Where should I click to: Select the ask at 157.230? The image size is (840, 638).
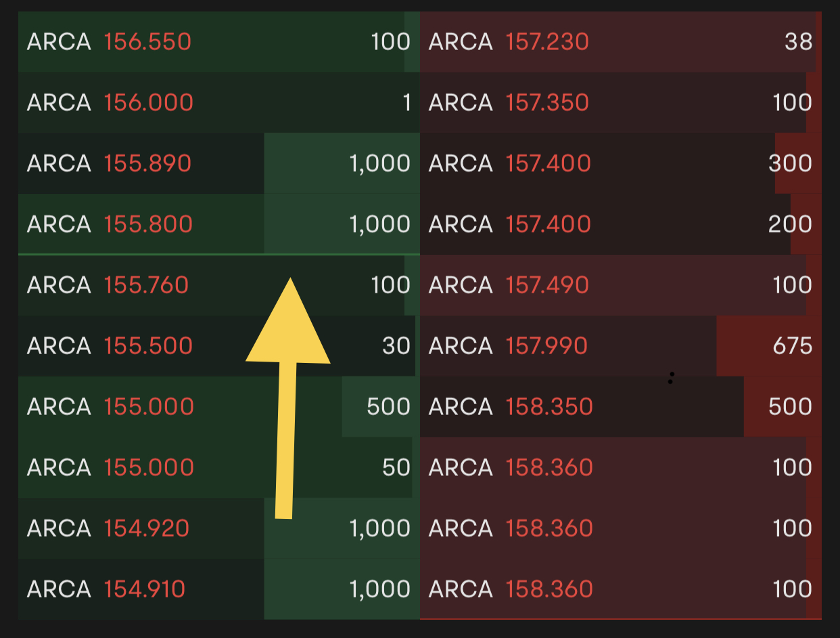pyautogui.click(x=621, y=42)
